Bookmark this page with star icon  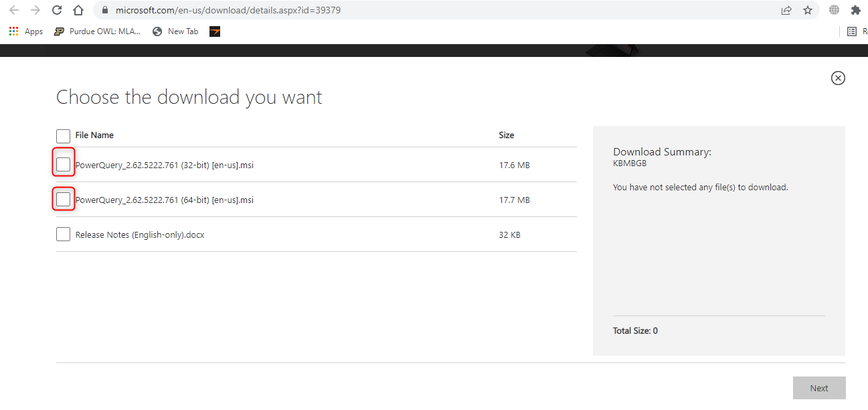pyautogui.click(x=808, y=10)
